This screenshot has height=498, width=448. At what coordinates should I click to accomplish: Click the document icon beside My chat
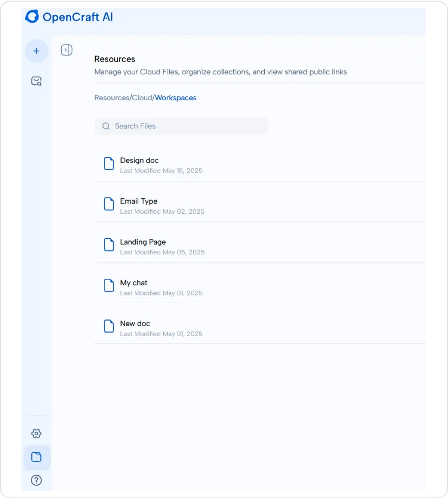[x=109, y=286]
